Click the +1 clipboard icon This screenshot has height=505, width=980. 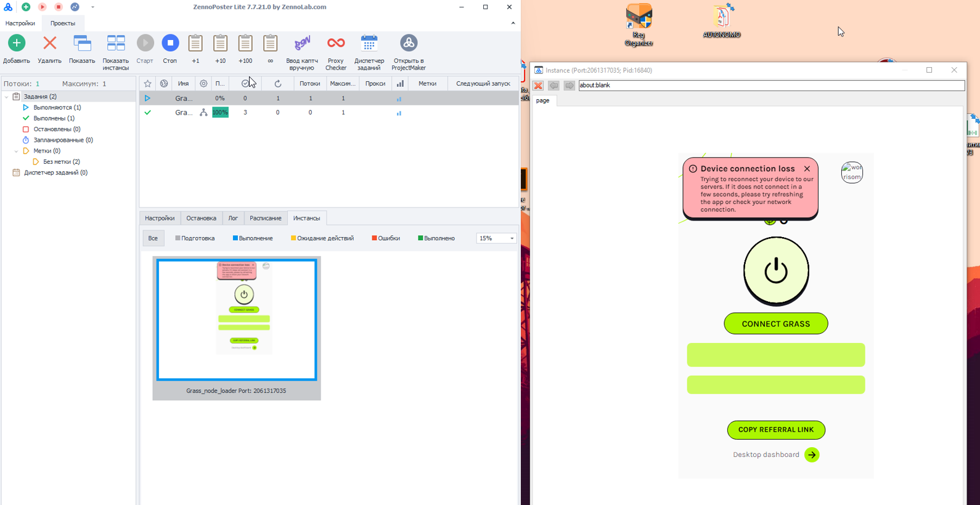[x=195, y=43]
